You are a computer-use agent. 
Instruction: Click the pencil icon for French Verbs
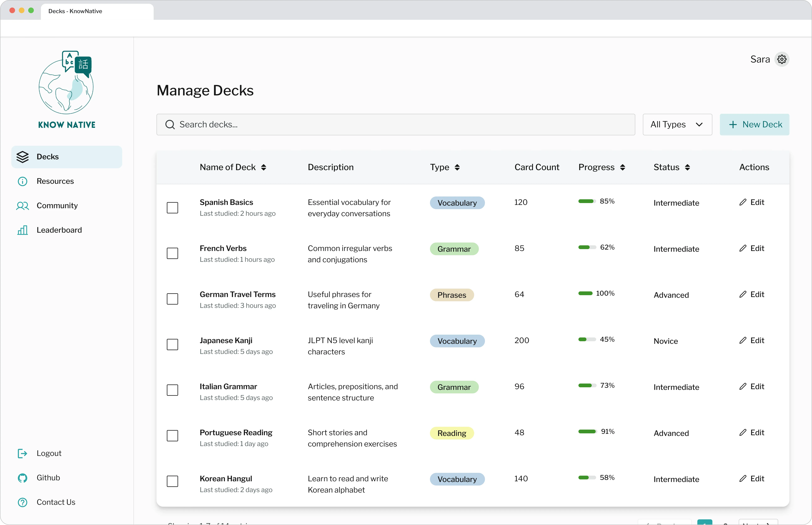743,248
